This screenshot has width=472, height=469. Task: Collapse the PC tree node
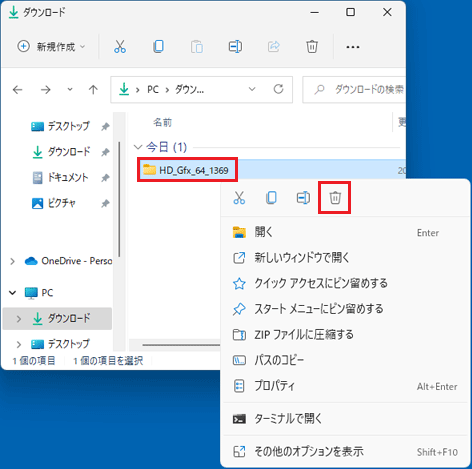coord(13,293)
